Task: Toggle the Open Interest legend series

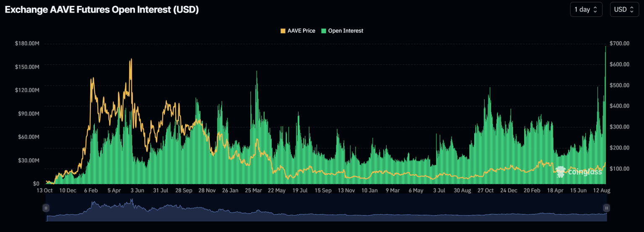Action: (x=345, y=31)
